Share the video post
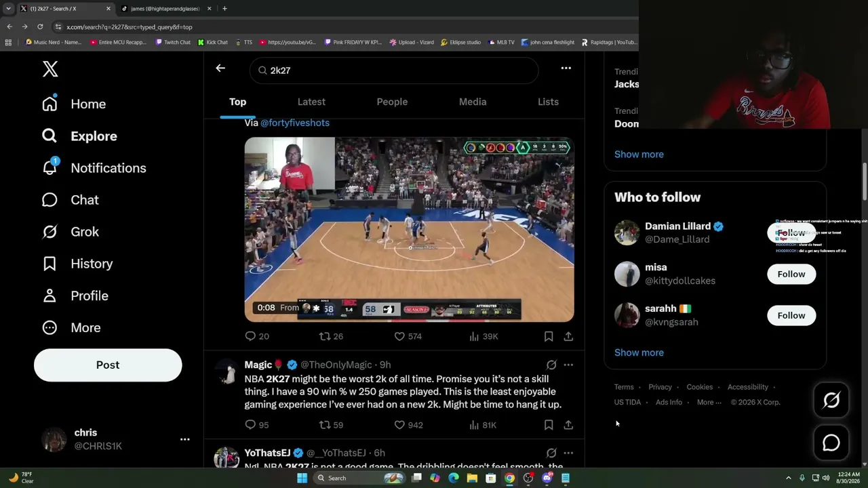 point(568,336)
